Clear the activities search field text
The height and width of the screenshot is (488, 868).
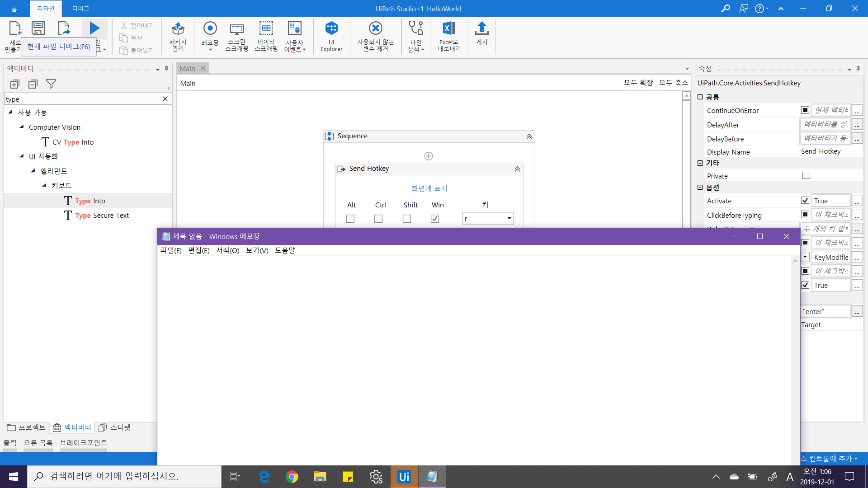click(x=165, y=99)
